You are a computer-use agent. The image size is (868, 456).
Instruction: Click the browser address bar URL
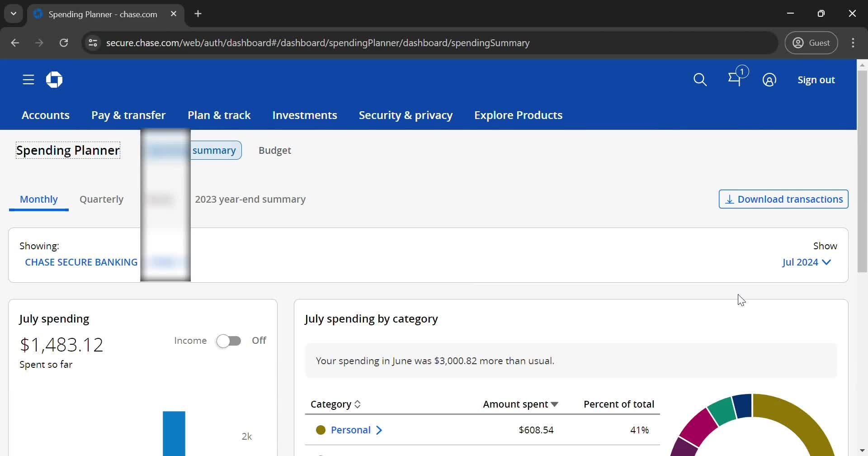[317, 43]
